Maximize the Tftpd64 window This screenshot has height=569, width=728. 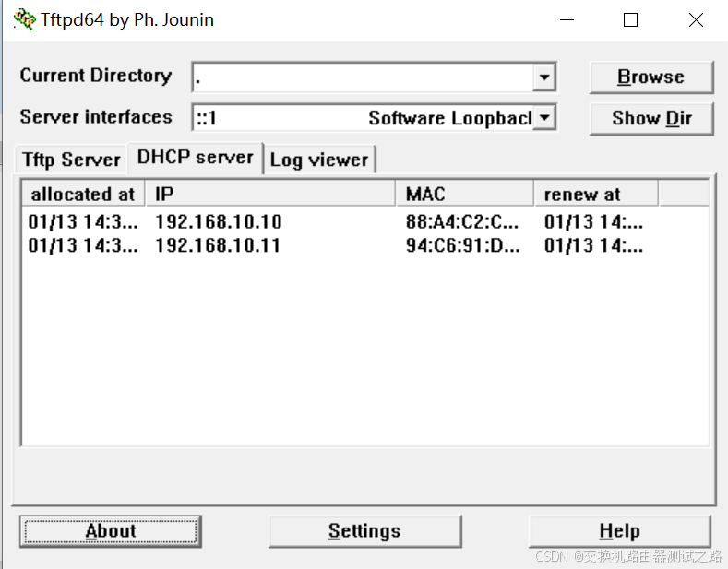(x=630, y=20)
